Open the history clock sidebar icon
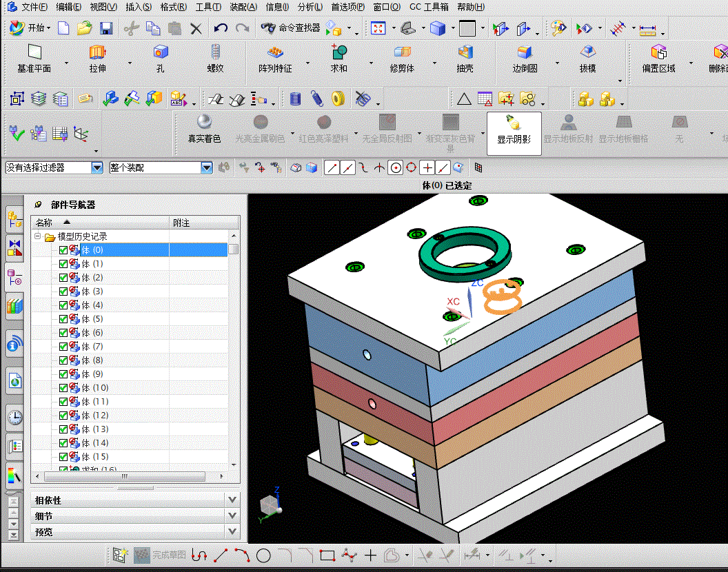This screenshot has height=572, width=728. [15, 417]
